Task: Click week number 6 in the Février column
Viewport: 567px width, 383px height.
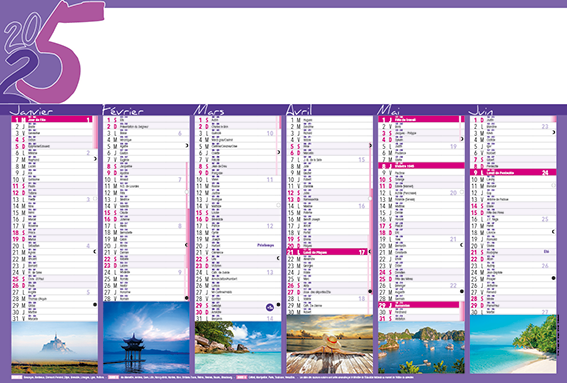Action: 180,133
